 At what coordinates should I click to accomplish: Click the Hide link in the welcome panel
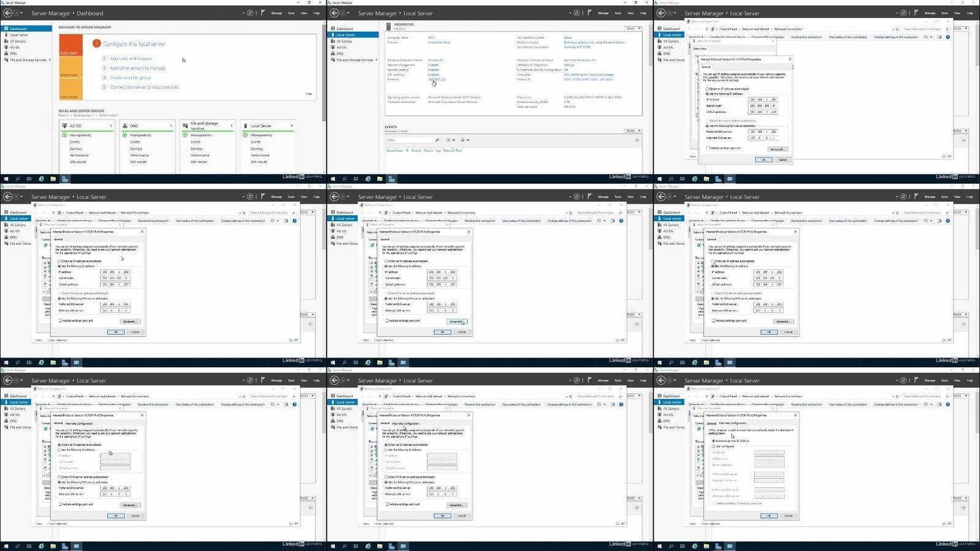[x=309, y=94]
